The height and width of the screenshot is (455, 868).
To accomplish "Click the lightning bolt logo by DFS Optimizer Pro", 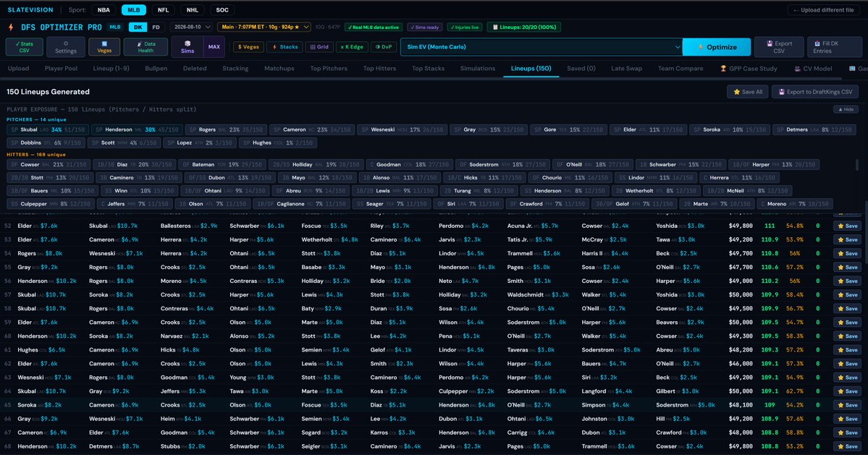I will 11,27.
